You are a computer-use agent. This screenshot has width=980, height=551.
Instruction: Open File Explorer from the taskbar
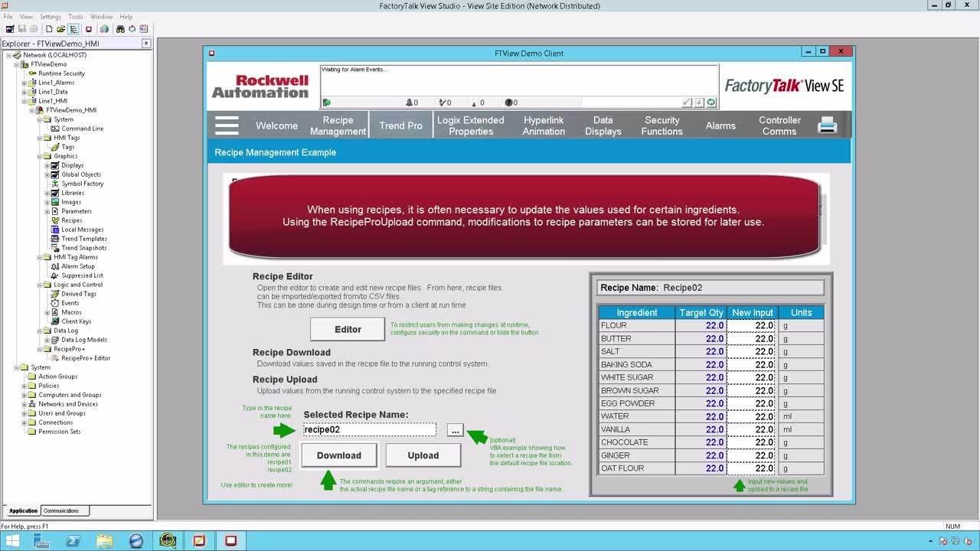tap(105, 540)
